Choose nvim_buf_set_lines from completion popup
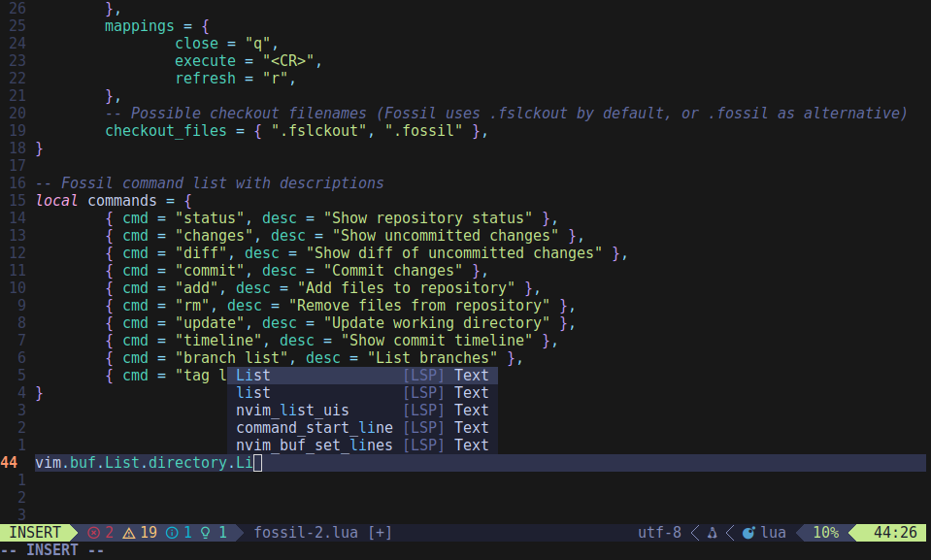Viewport: 931px width, 560px height. (x=315, y=445)
